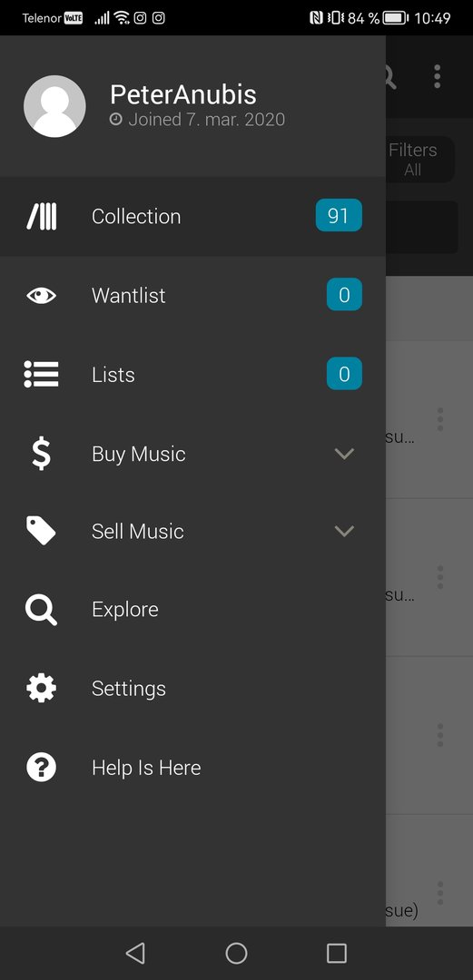Tap the Collection count badge 91
Image resolution: width=473 pixels, height=980 pixels.
339,216
